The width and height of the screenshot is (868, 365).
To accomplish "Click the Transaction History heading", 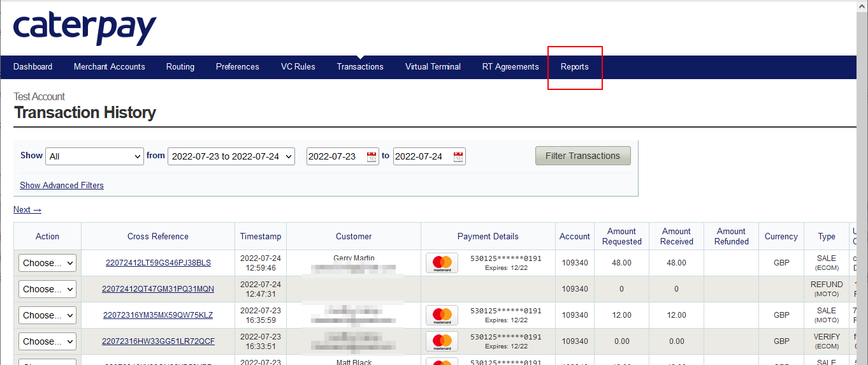I will (x=85, y=113).
